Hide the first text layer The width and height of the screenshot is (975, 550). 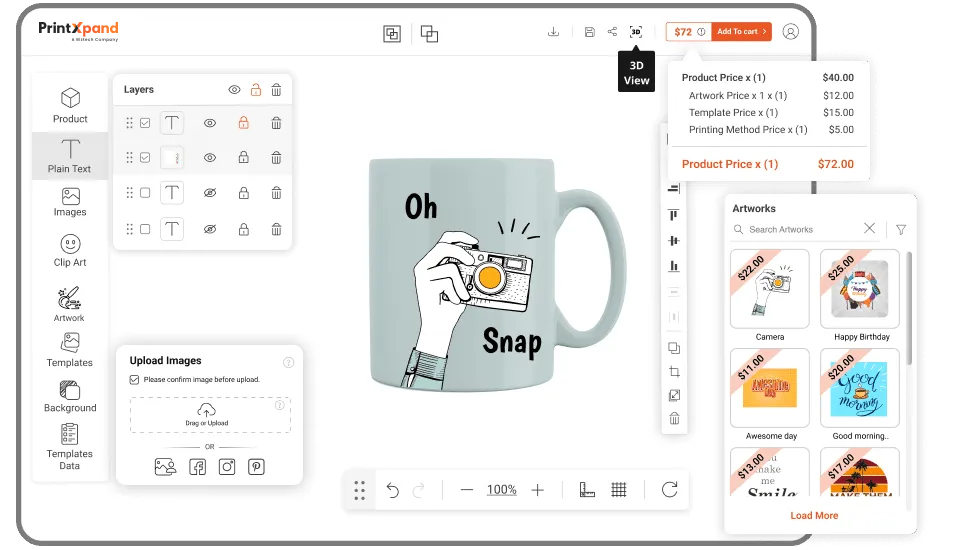[x=210, y=123]
